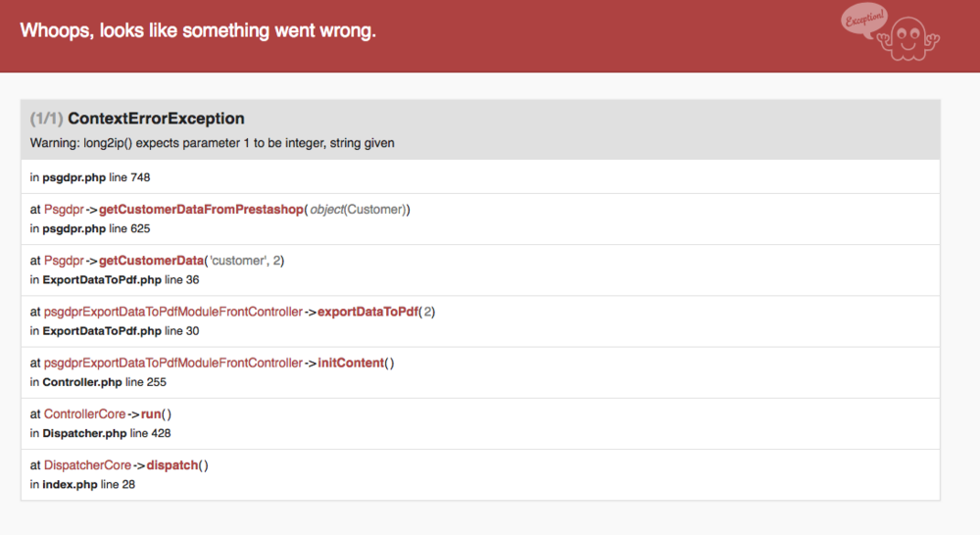Click the "Exception!" speech bubble icon
The width and height of the screenshot is (980, 535).
tap(864, 22)
